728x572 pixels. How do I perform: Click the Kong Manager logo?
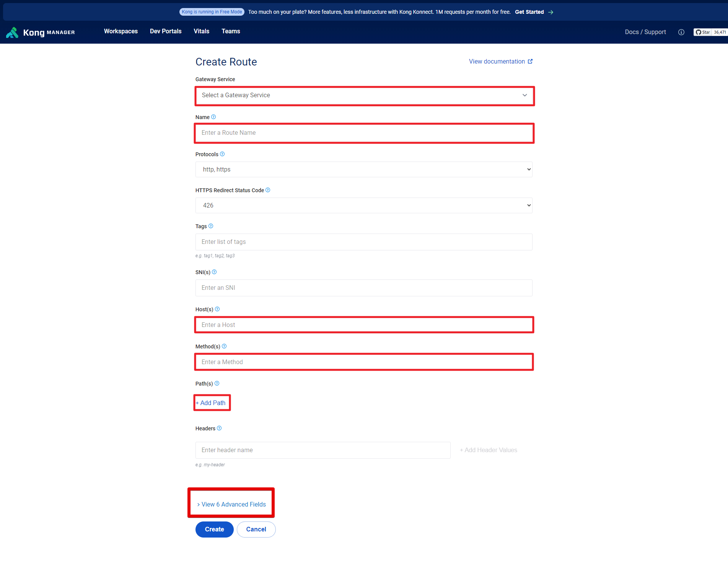(x=40, y=32)
